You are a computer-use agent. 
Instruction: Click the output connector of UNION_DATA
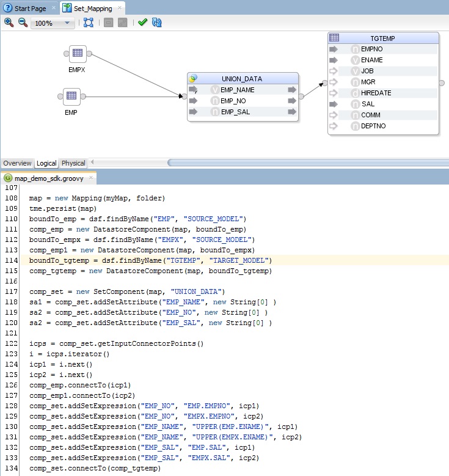(x=301, y=96)
